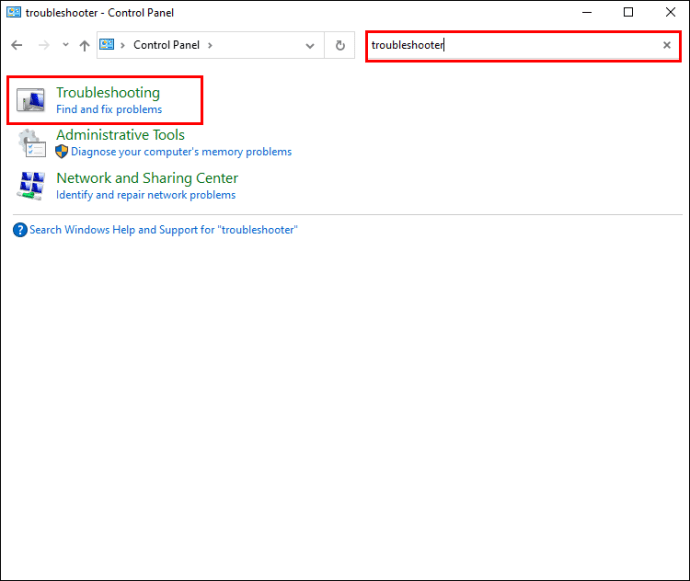The image size is (690, 581).
Task: Open the Troubleshooting icon
Action: click(x=30, y=100)
